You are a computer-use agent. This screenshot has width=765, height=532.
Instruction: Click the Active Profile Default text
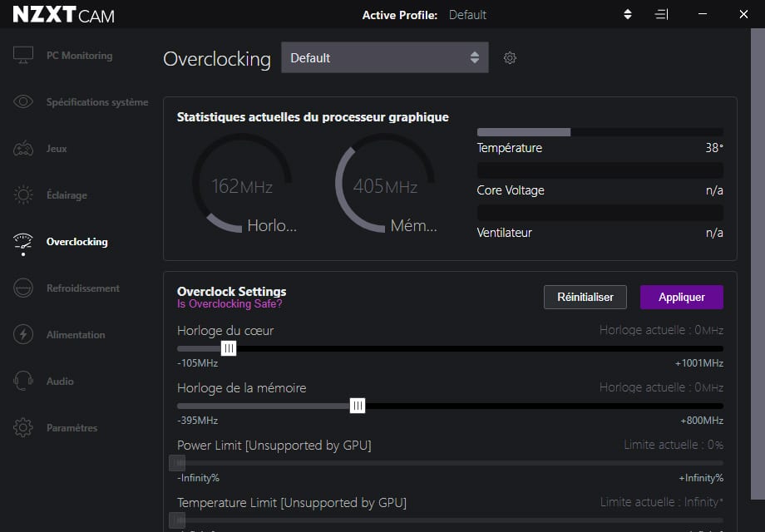click(467, 15)
